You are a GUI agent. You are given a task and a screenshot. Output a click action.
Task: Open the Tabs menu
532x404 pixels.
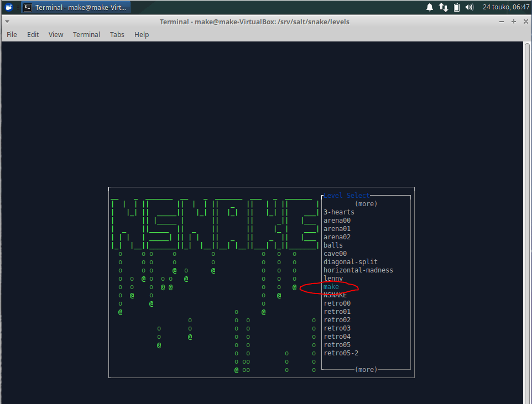117,34
